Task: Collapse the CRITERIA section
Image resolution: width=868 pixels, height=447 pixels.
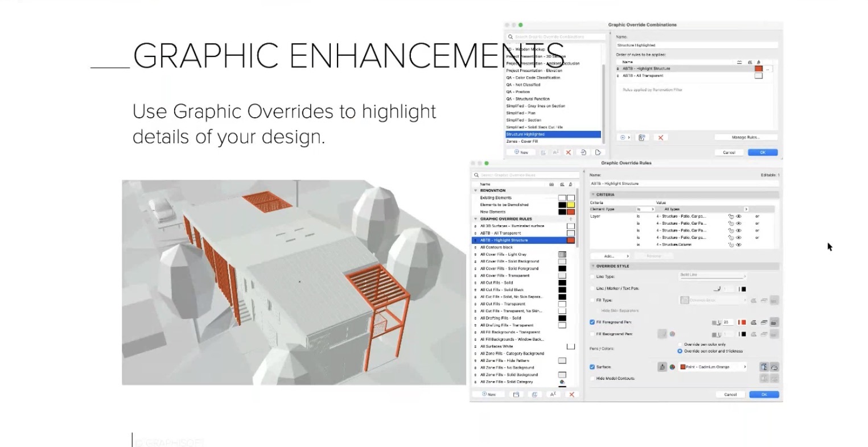Action: click(593, 194)
